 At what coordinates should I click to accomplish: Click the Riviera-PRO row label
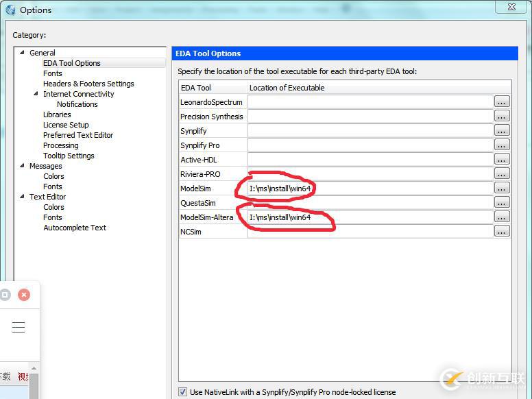coord(200,174)
